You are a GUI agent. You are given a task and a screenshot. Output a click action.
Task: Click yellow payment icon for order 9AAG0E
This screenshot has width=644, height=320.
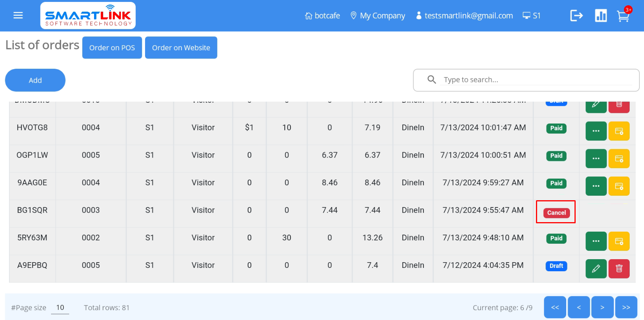tap(619, 186)
